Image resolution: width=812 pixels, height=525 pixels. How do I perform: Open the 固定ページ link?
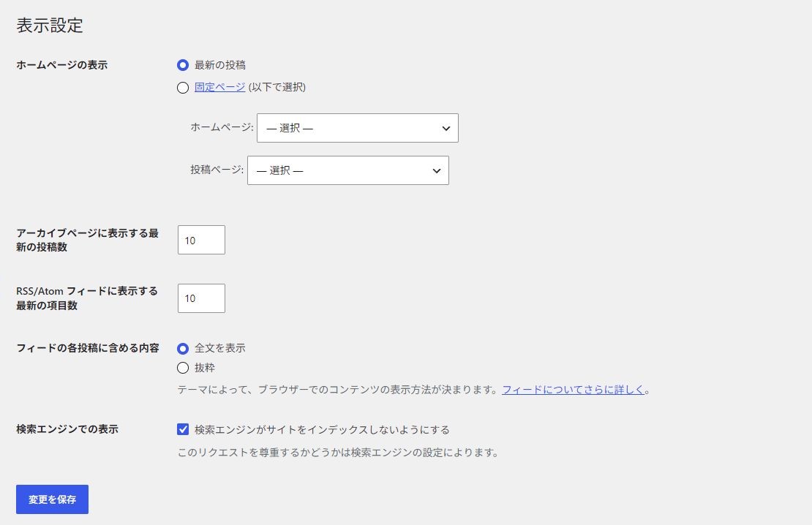tap(219, 87)
